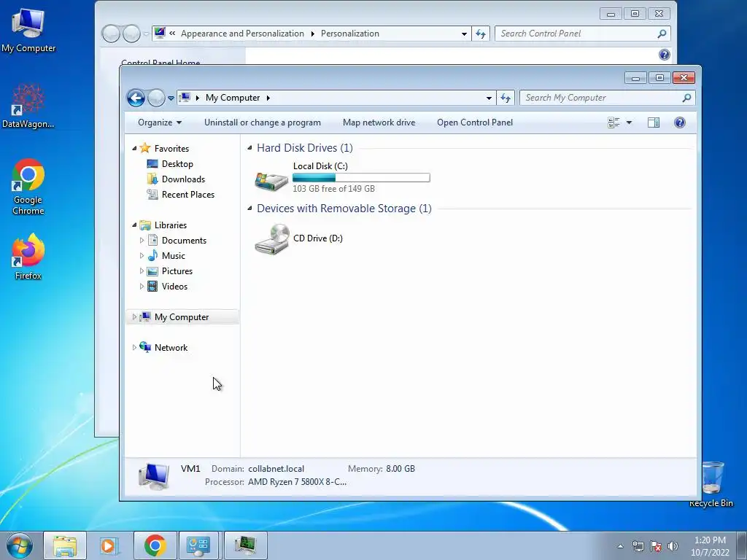Select the Documents library
Screen dimensions: 747x560
(x=184, y=241)
